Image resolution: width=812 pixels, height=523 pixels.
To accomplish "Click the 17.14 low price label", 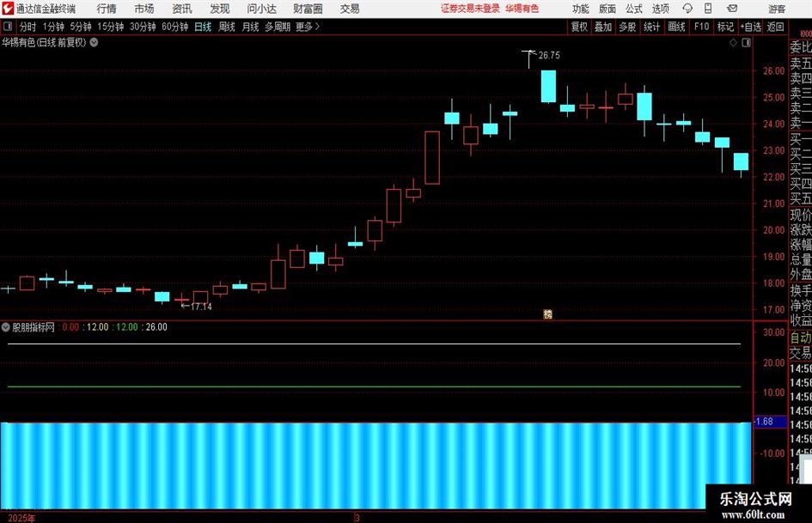I will [201, 307].
